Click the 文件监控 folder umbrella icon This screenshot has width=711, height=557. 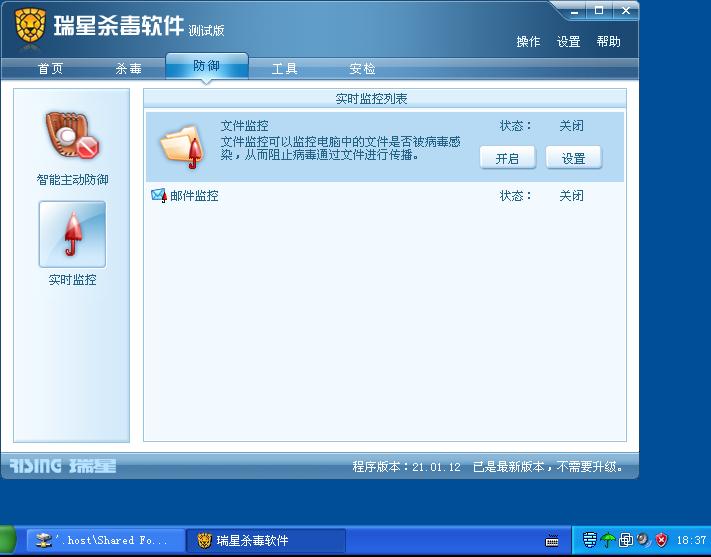[181, 147]
